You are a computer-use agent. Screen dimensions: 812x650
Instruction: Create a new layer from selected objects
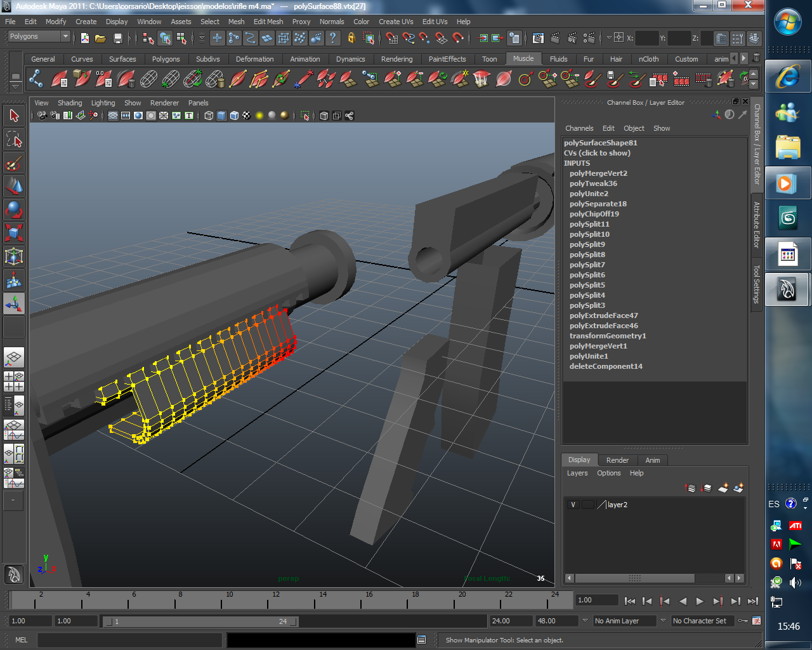[x=738, y=488]
